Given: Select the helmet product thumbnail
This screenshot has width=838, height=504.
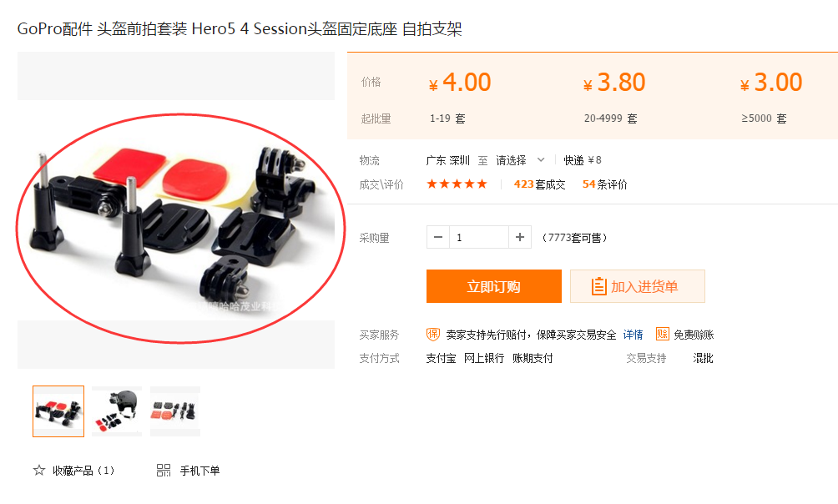Looking at the screenshot, I should tap(117, 411).
